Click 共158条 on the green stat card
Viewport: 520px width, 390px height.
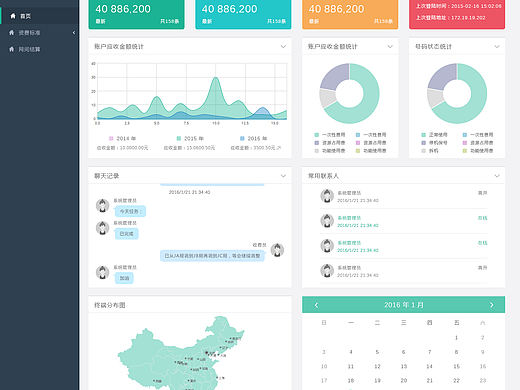170,21
